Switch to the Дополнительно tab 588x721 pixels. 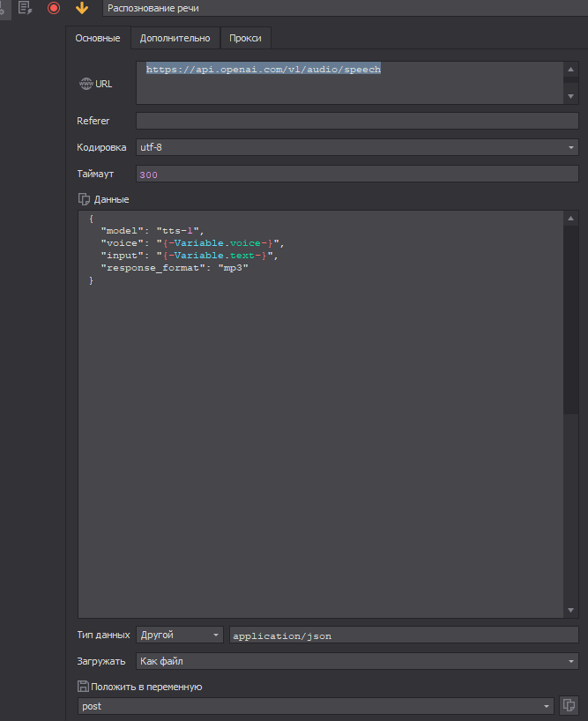[x=175, y=38]
